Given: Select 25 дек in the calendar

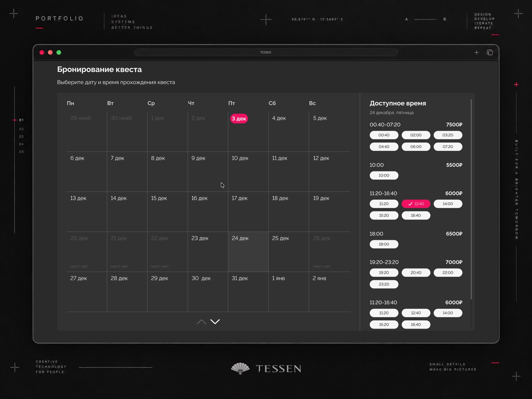Looking at the screenshot, I should pos(289,252).
